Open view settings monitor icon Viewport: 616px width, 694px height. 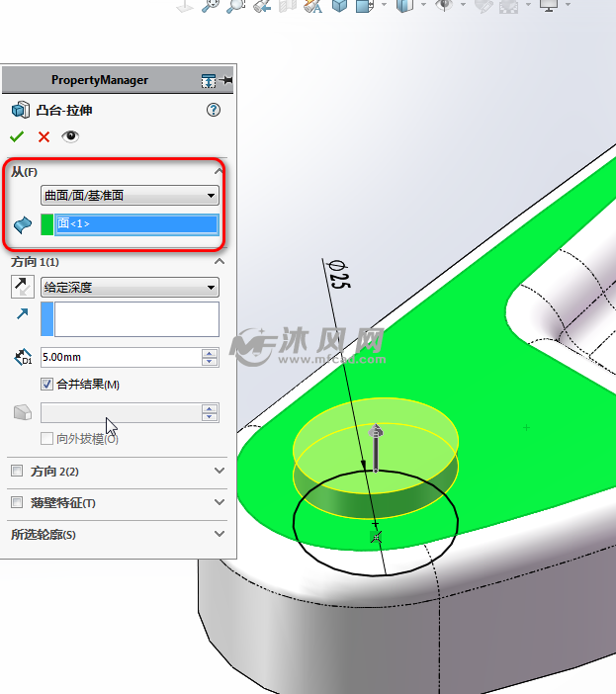pos(549,5)
